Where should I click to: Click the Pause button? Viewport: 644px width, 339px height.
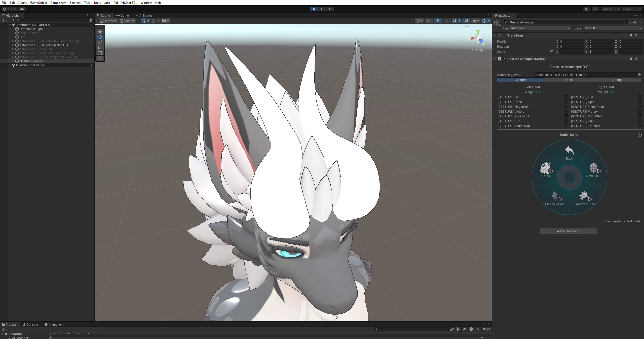click(322, 9)
